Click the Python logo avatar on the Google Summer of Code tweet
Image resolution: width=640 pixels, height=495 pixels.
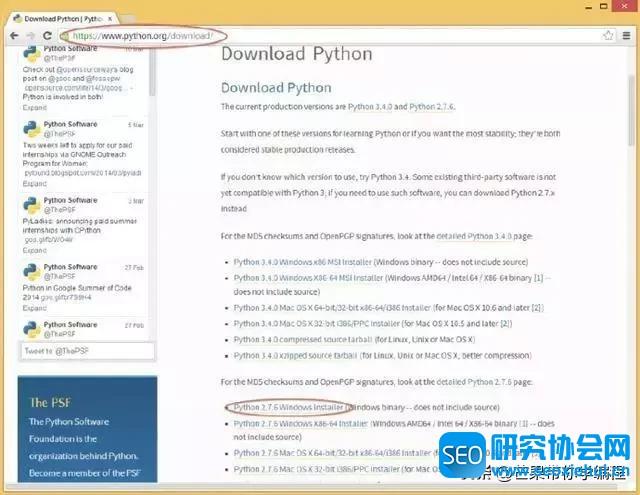[x=32, y=271]
